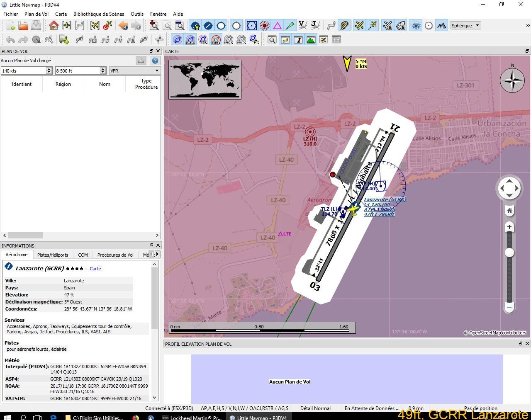Click the compass rose on map
This screenshot has height=420, width=531.
[x=512, y=80]
